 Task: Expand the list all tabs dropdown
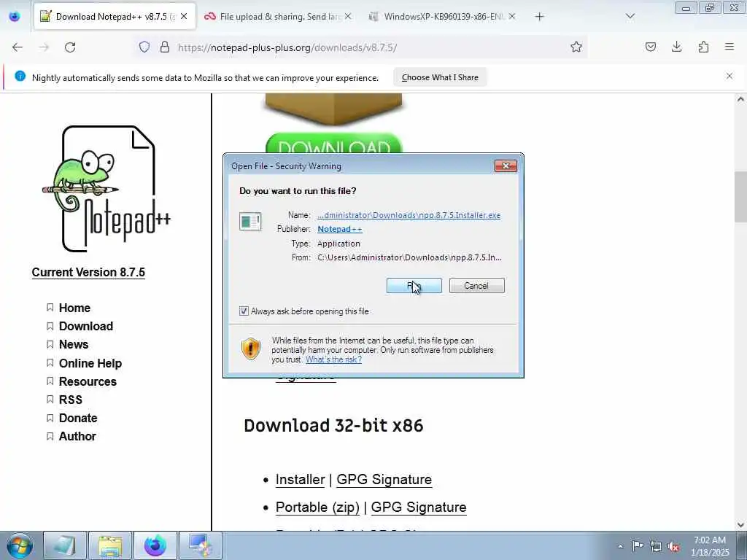coord(630,17)
